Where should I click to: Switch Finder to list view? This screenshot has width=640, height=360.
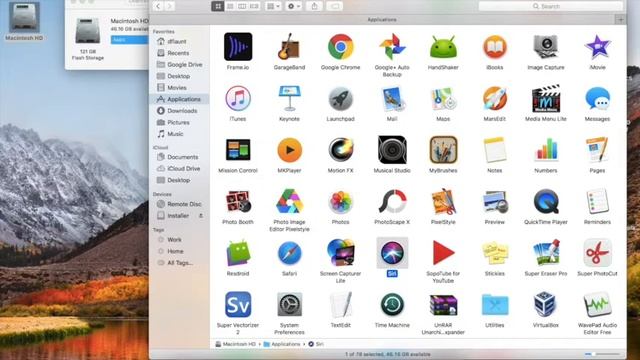[x=230, y=6]
